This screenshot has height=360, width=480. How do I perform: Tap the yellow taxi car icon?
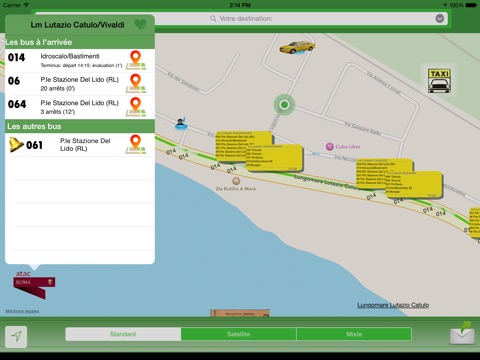(x=297, y=47)
